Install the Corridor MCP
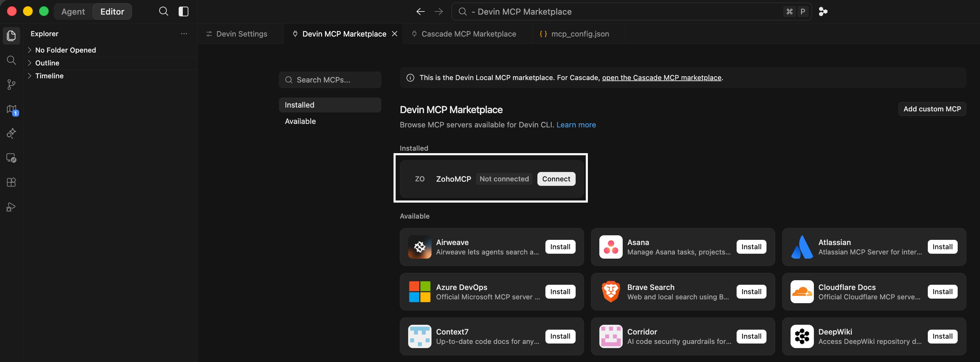Screen dimensions: 980x362 click(751, 336)
